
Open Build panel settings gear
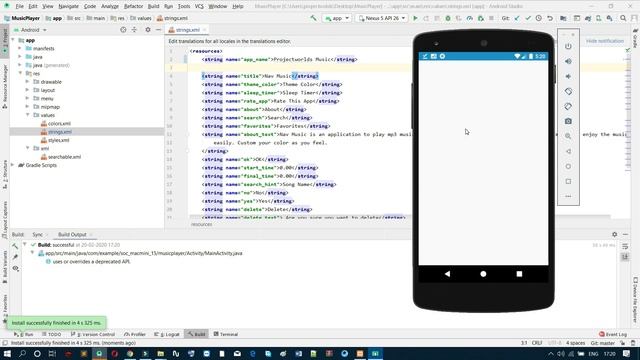[x=614, y=234]
